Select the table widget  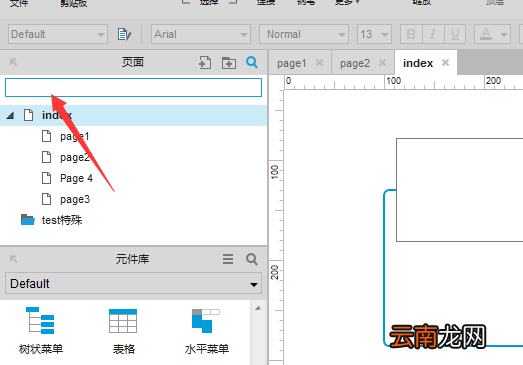pos(123,330)
